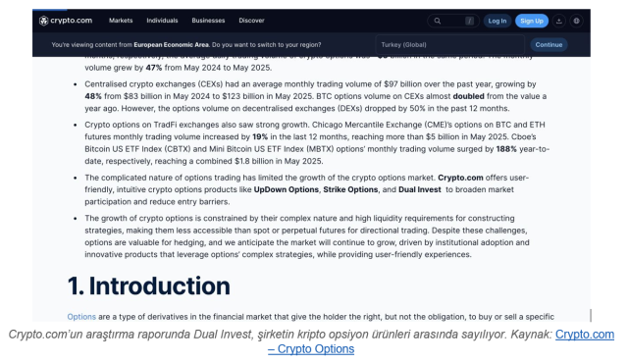Open the Markets menu
Screen dimensions: 628x364
(x=121, y=21)
